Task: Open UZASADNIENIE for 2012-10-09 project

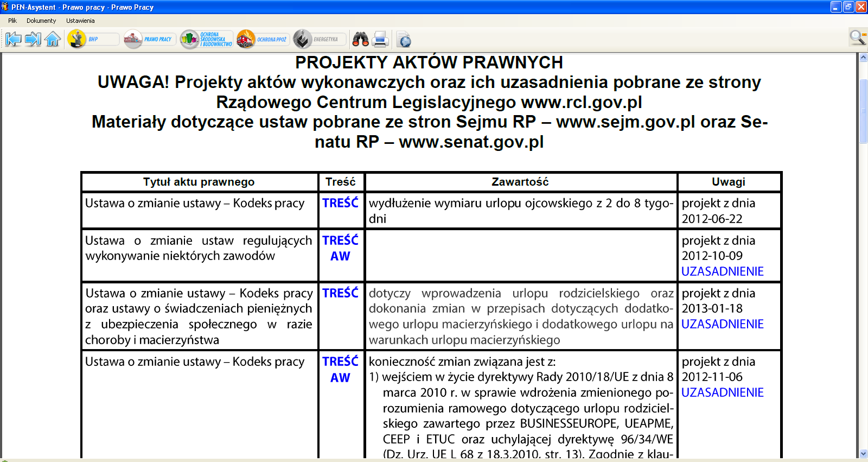Action: (722, 271)
